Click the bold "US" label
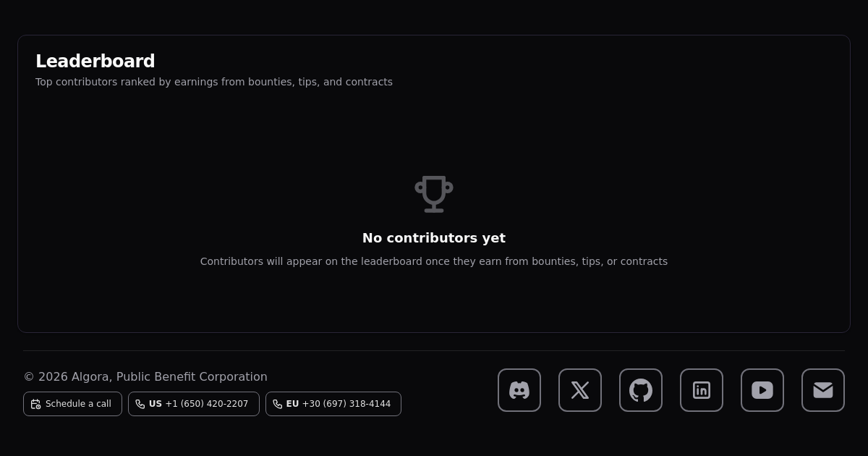The height and width of the screenshot is (456, 868). coord(156,404)
